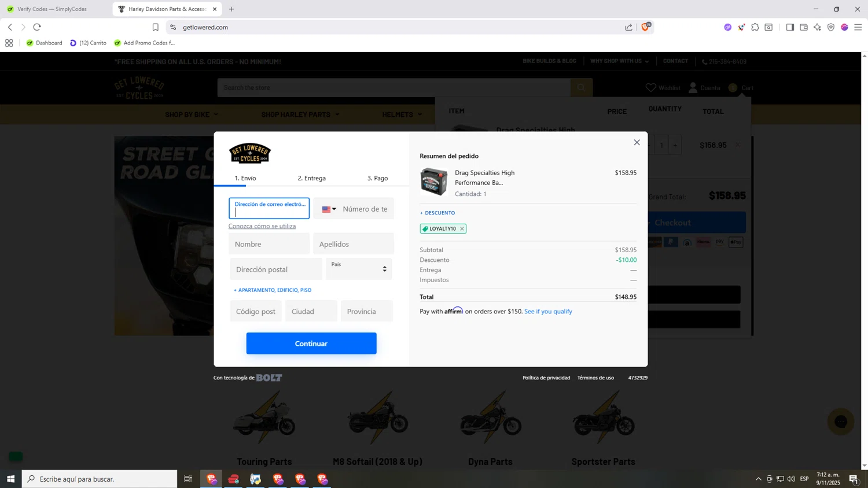Toggle the browser sidebar panel
The image size is (868, 488).
pos(790,27)
